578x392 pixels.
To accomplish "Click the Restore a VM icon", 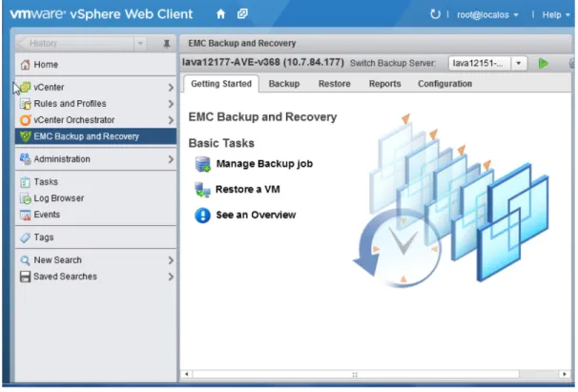I will [x=202, y=190].
